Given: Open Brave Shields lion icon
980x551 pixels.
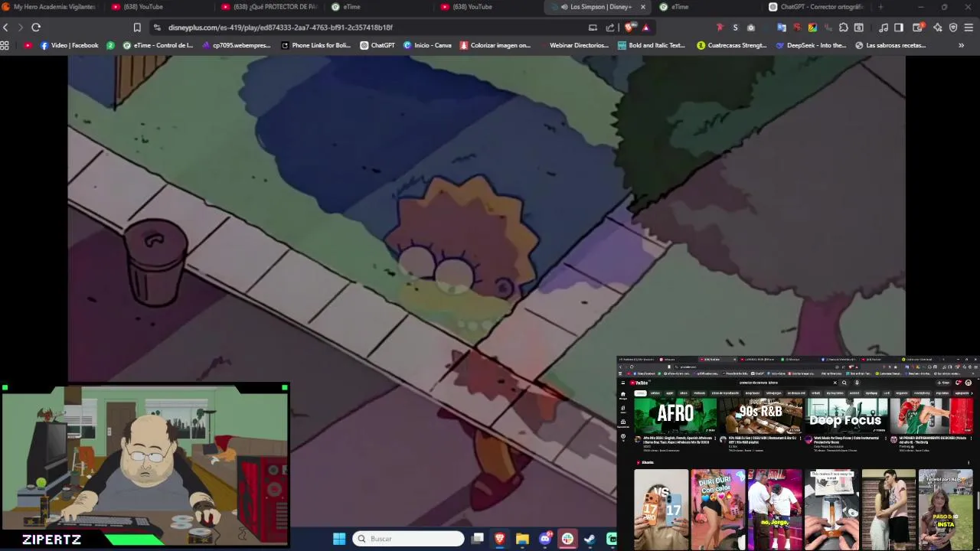Looking at the screenshot, I should click(629, 28).
